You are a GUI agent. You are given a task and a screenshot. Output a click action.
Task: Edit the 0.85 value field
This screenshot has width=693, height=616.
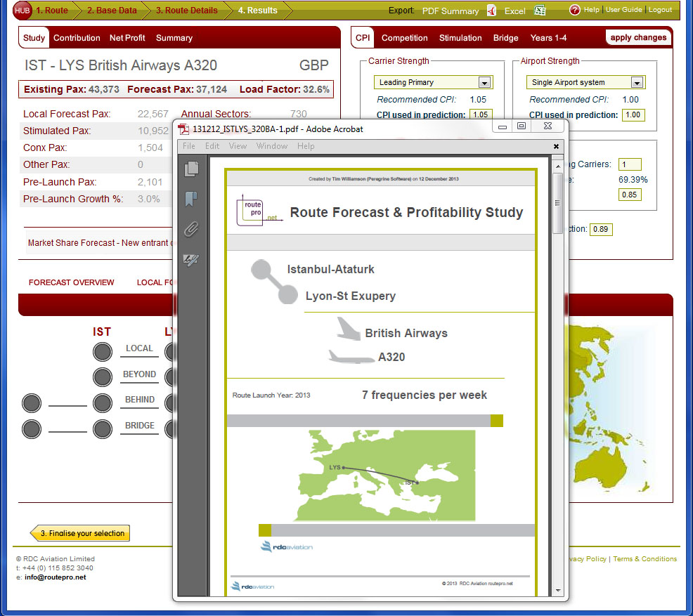coord(629,195)
